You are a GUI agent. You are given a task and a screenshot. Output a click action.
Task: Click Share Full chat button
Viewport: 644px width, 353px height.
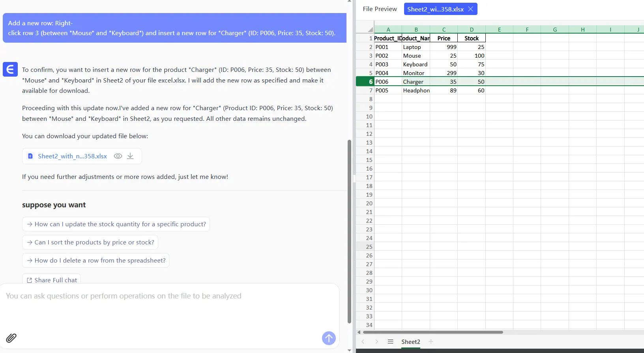coord(52,280)
